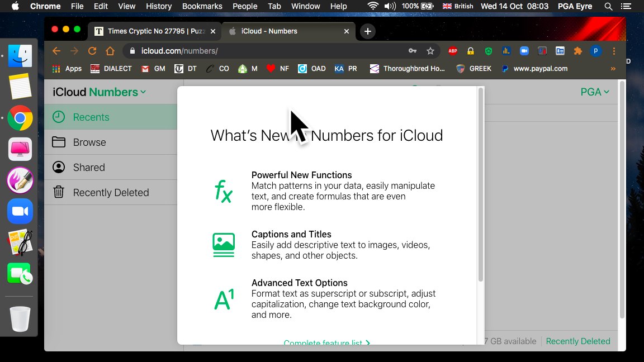644x362 pixels.
Task: Launch Google Chrome from the Dock
Action: pyautogui.click(x=20, y=118)
